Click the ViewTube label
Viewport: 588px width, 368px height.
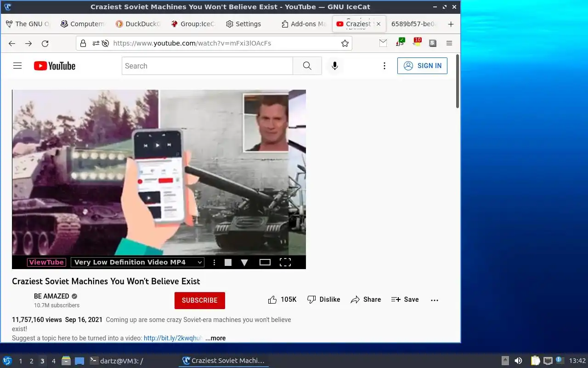pos(46,262)
